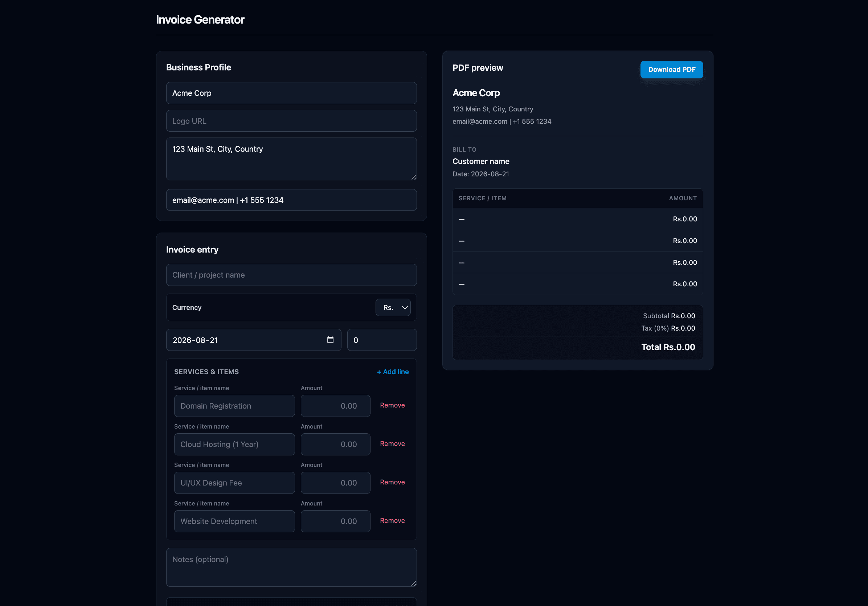This screenshot has width=868, height=606.
Task: Click Customer name in the Bill To section
Action: click(x=480, y=161)
